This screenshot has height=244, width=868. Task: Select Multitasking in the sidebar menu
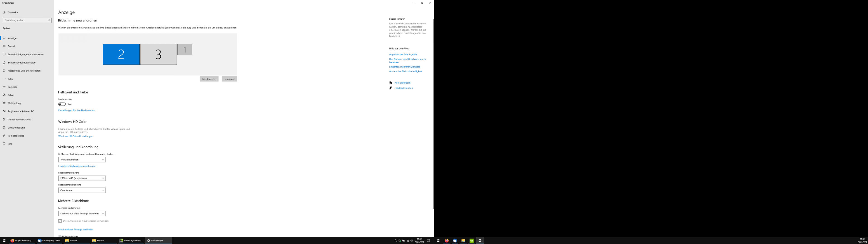(x=14, y=103)
